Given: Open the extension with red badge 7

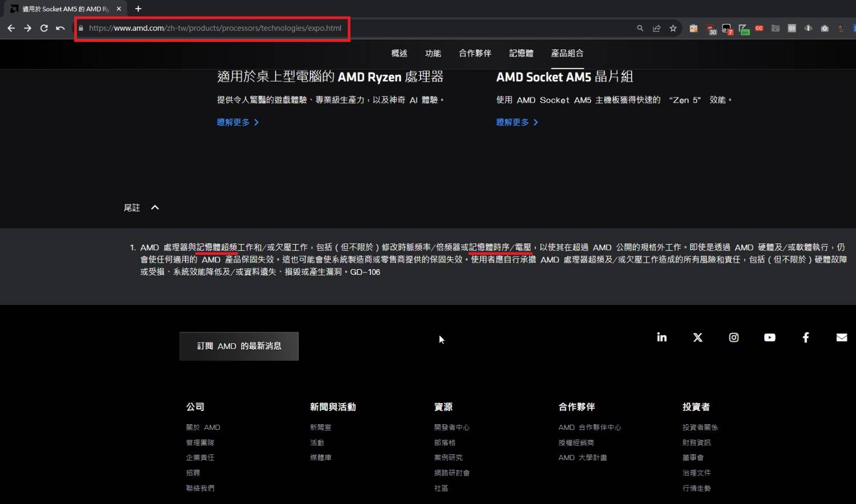Looking at the screenshot, I should tap(727, 29).
